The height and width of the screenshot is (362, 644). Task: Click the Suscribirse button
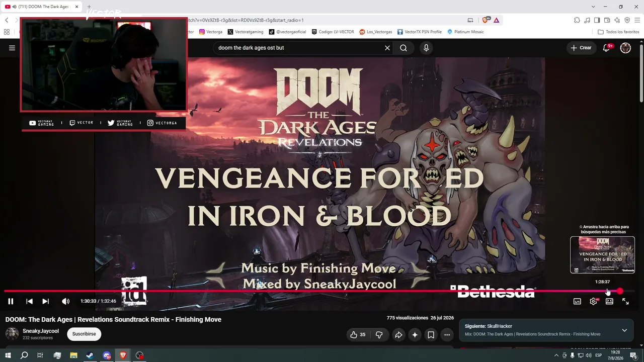pyautogui.click(x=84, y=334)
